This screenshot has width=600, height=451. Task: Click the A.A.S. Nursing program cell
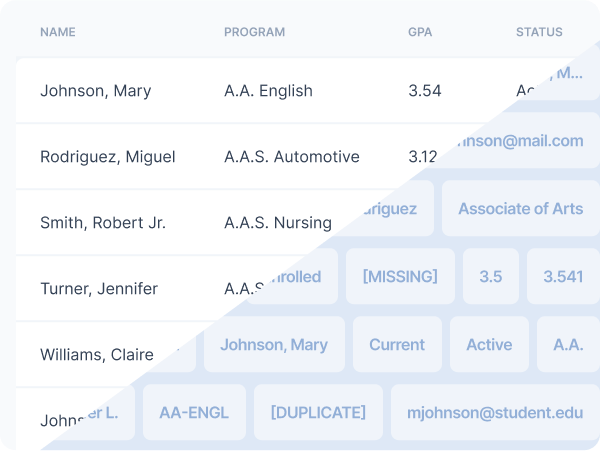(x=278, y=223)
